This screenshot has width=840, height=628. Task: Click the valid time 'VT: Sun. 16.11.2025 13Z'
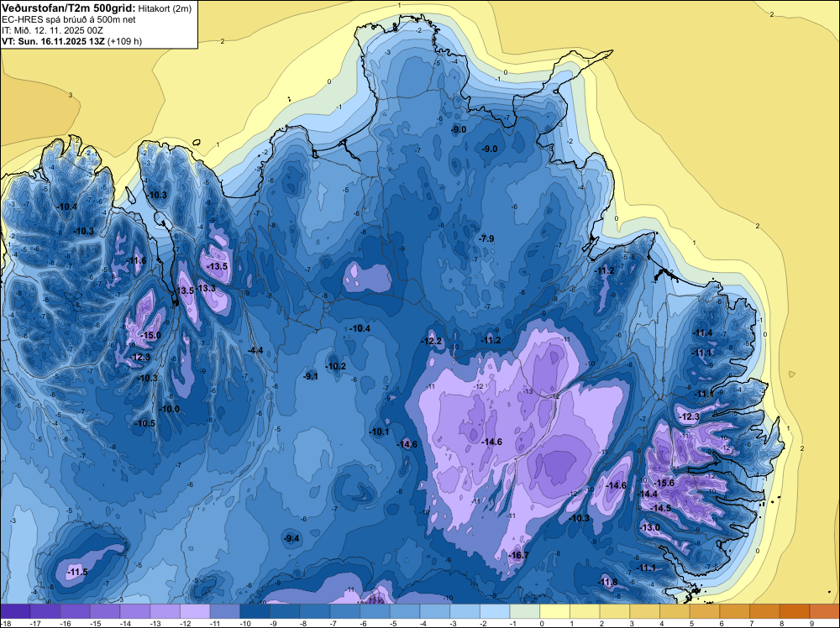pos(54,41)
